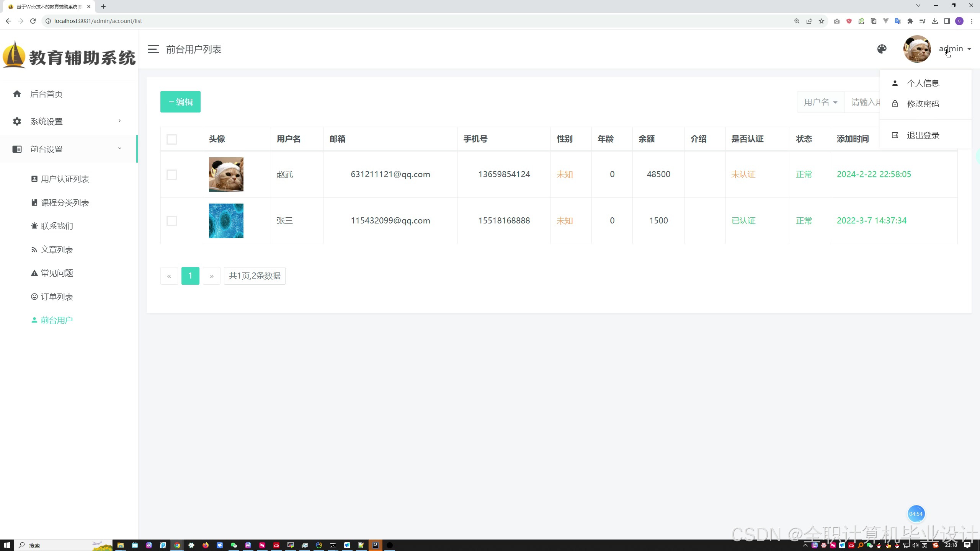Check the row checkbox for 张三
This screenshot has height=551, width=980.
[171, 221]
